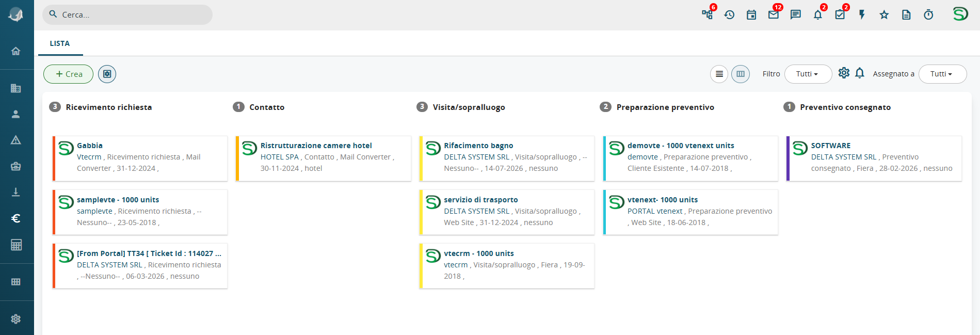The image size is (980, 335).
Task: Select the LISTA tab
Action: tap(60, 43)
